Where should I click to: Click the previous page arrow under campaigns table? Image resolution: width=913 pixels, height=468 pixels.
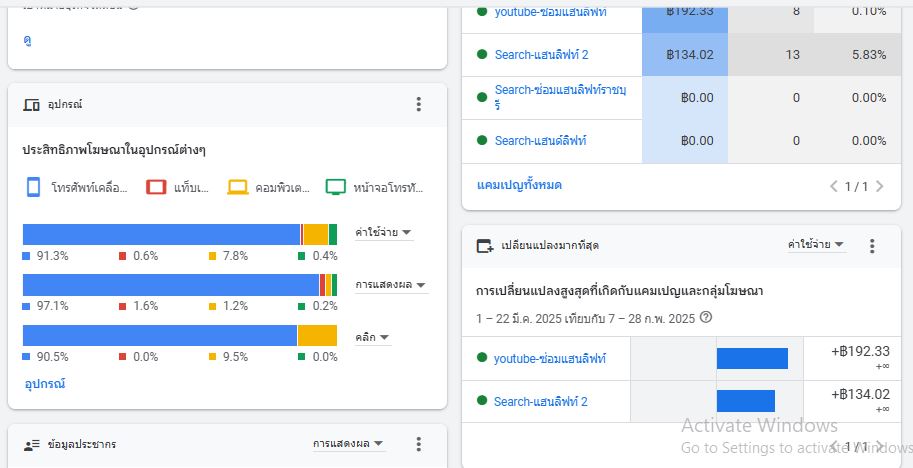pos(834,186)
